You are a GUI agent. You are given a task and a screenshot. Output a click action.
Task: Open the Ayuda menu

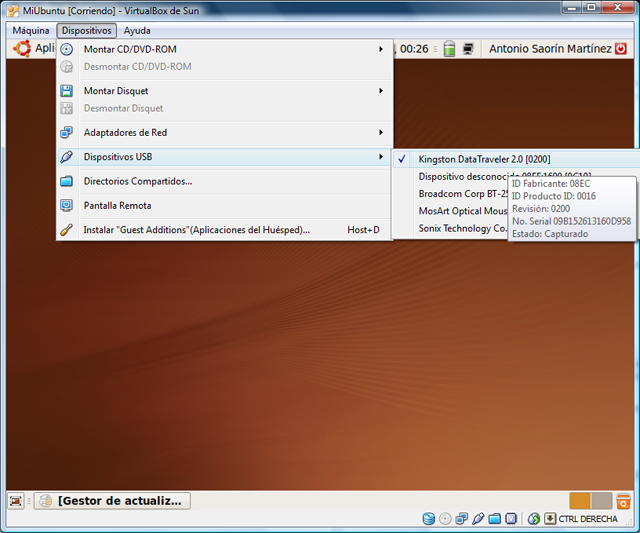click(137, 31)
